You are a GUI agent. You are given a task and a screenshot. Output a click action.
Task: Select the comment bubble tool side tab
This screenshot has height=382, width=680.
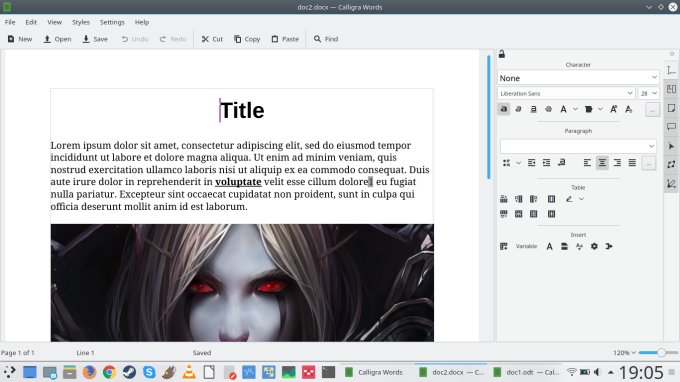point(671,127)
